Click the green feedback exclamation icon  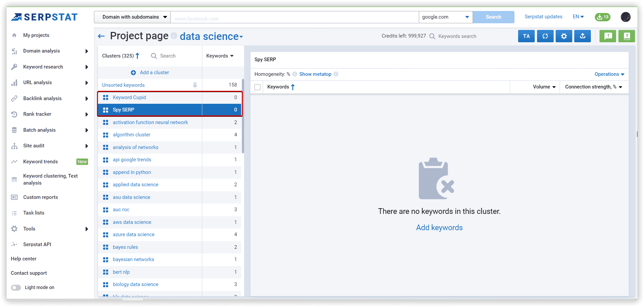point(608,36)
